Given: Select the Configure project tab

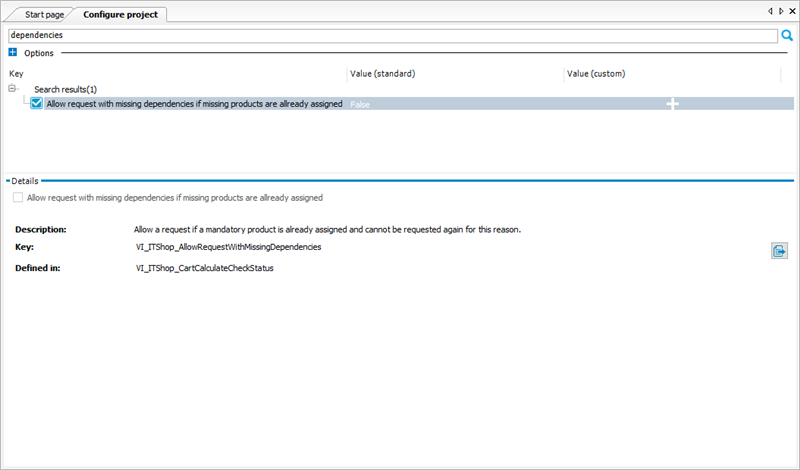Looking at the screenshot, I should (x=120, y=14).
